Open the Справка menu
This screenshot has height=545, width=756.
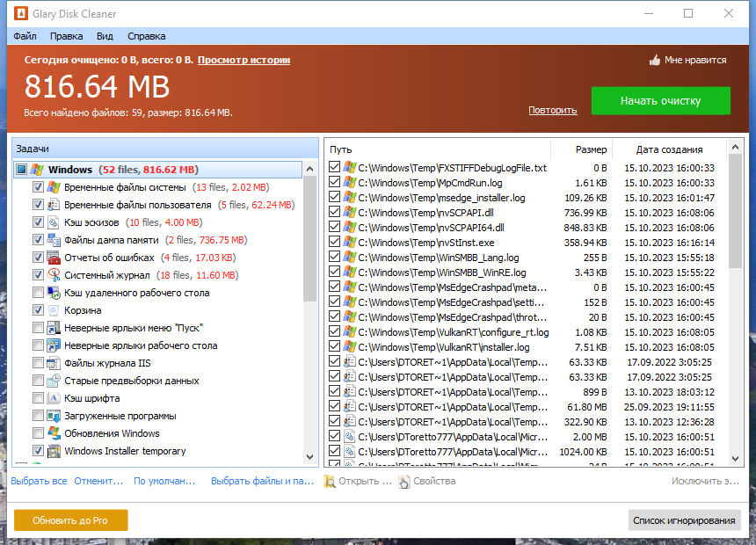tap(146, 36)
